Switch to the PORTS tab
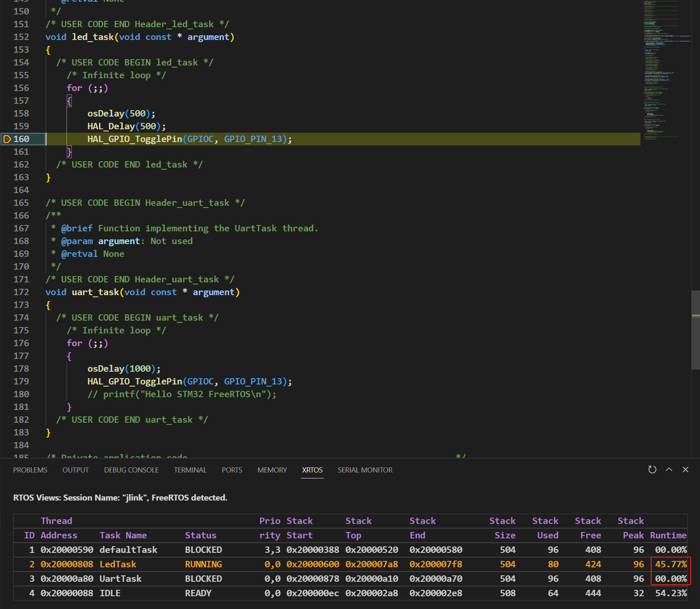The image size is (700, 609). (232, 470)
